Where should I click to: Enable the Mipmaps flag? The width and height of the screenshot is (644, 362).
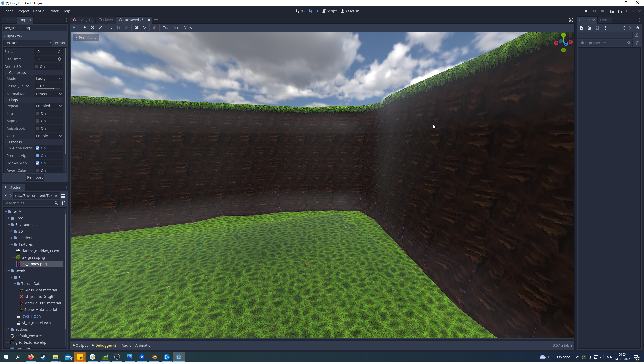point(38,121)
